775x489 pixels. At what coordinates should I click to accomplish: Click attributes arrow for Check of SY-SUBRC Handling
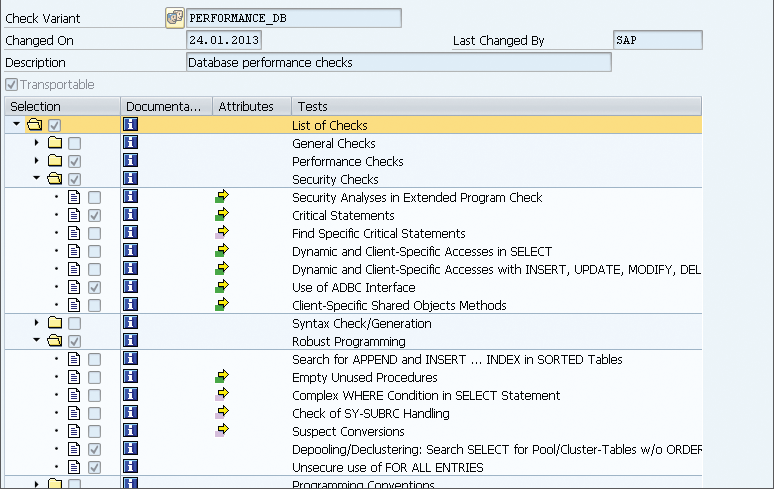click(x=222, y=413)
